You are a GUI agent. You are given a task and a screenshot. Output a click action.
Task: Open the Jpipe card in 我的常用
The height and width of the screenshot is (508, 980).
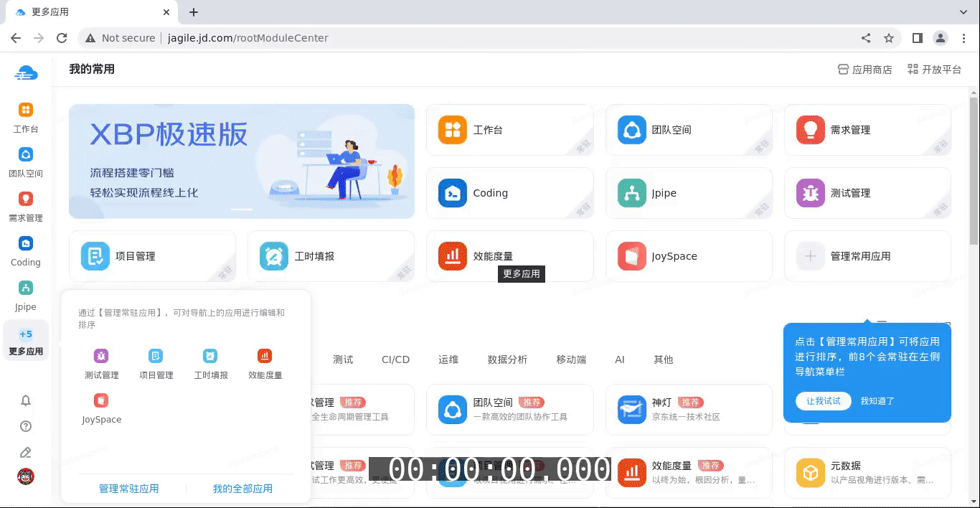[689, 193]
